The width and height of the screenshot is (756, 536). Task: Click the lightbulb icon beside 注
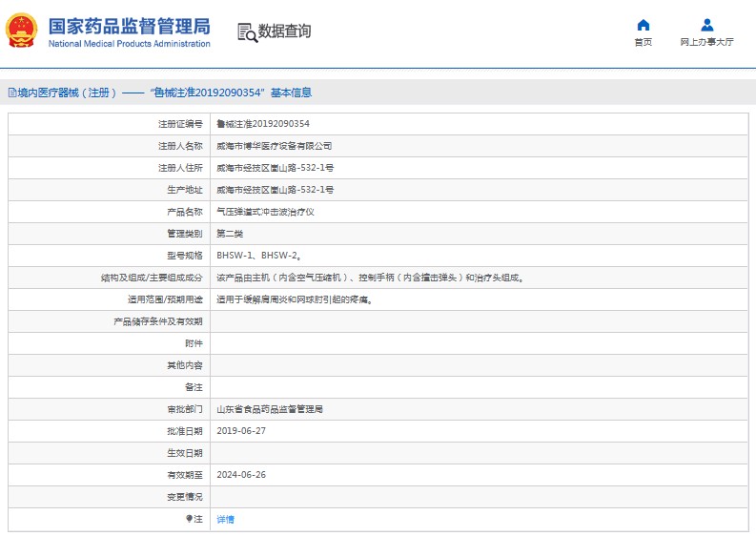coord(189,519)
